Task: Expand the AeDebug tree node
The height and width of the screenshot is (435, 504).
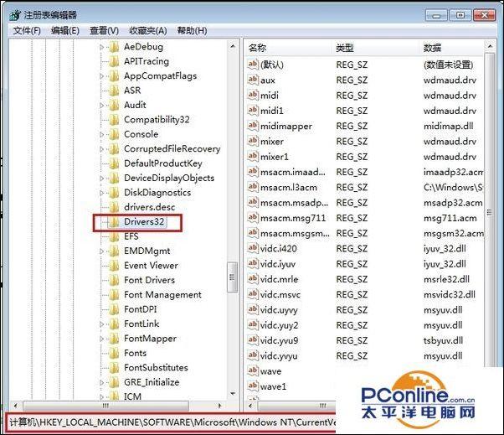Action: 101,47
